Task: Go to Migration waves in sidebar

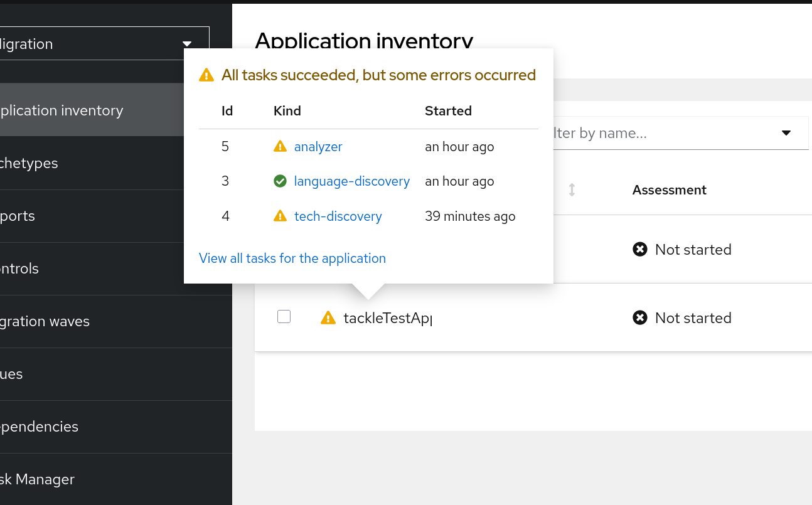Action: click(x=45, y=321)
